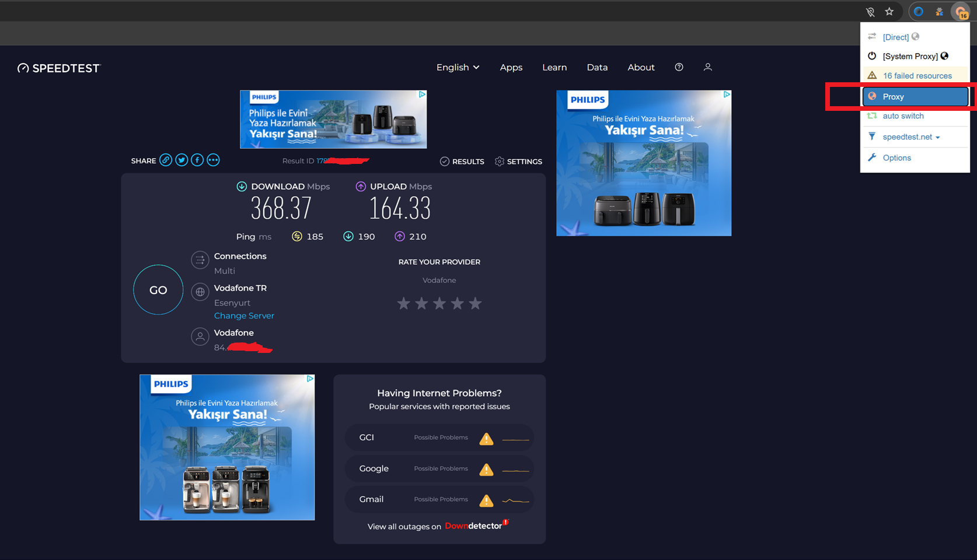
Task: Click the idle ping latency icon
Action: (x=297, y=236)
